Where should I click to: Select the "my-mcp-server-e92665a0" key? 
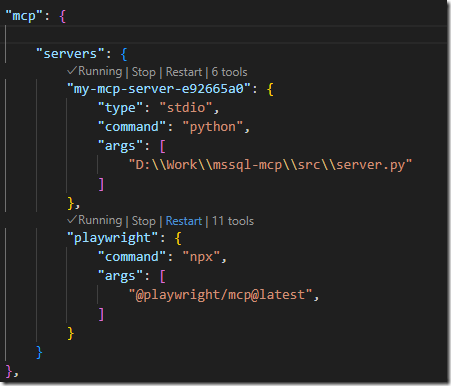(x=159, y=89)
